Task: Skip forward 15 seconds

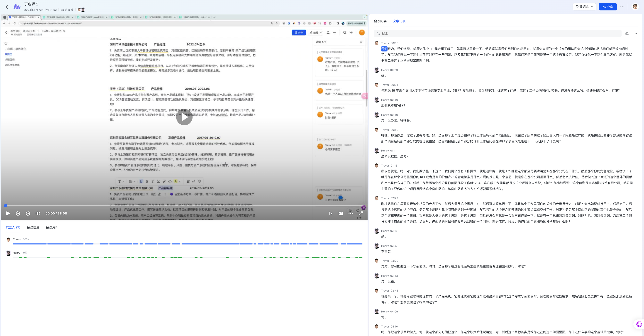Action: tap(28, 213)
